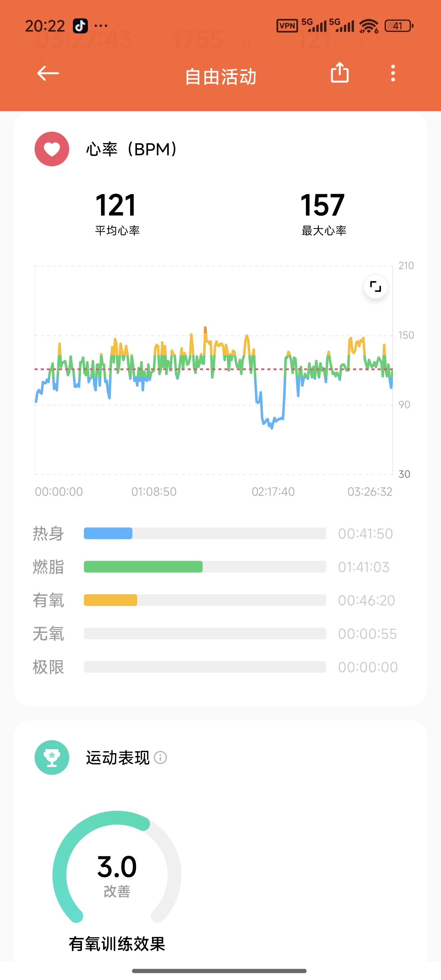Tap the Wi-Fi status icon
This screenshot has height=980, width=441.
[x=368, y=26]
